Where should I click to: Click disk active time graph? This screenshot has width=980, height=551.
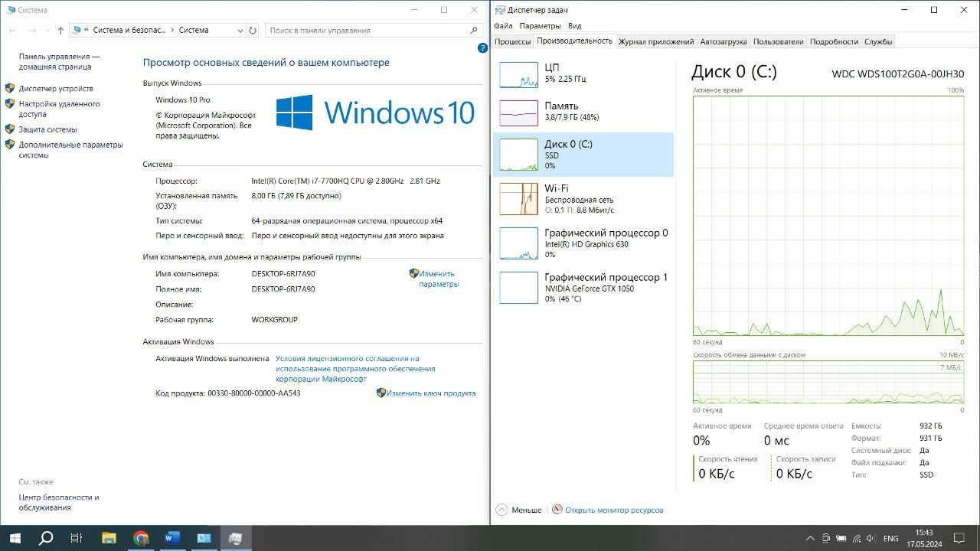(828, 216)
